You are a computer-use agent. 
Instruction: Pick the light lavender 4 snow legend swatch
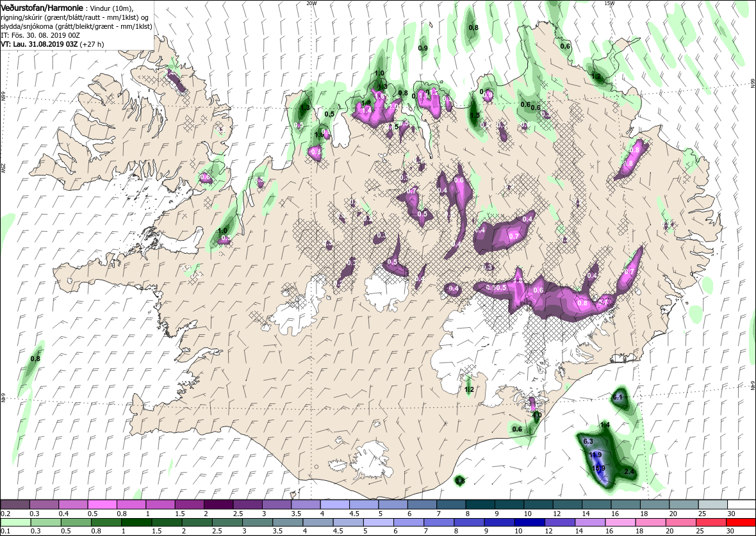point(334,504)
